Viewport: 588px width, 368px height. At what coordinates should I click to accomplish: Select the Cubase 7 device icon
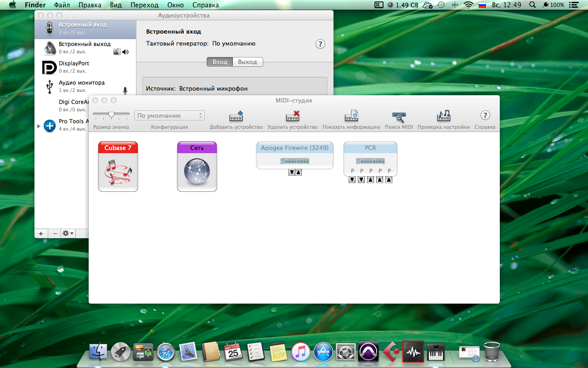tap(118, 167)
